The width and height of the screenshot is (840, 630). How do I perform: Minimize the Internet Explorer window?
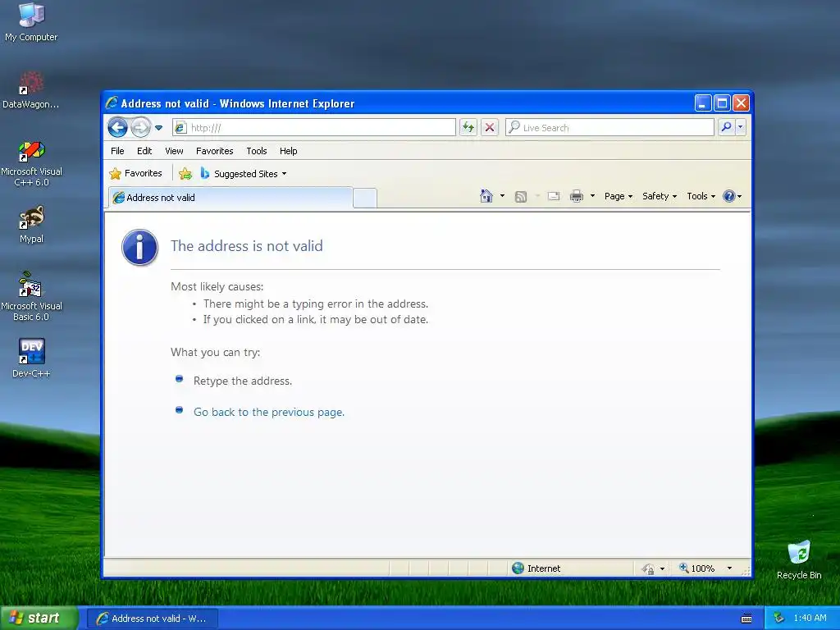(703, 103)
